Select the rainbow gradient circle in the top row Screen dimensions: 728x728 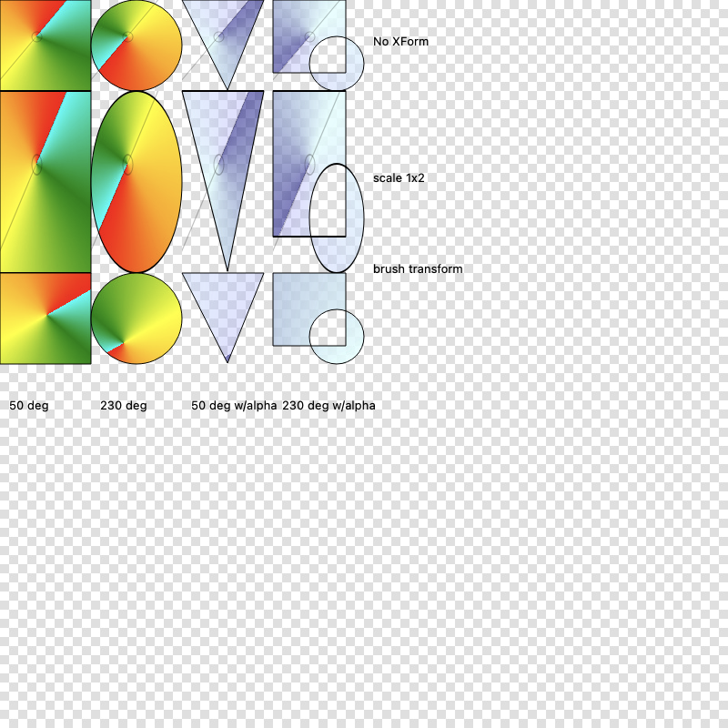click(136, 45)
